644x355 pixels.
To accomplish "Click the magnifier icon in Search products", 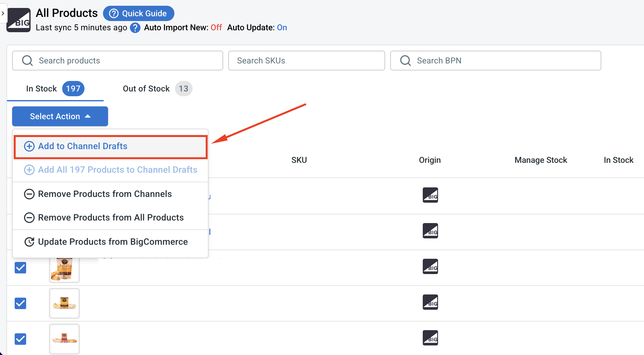I will click(x=27, y=61).
